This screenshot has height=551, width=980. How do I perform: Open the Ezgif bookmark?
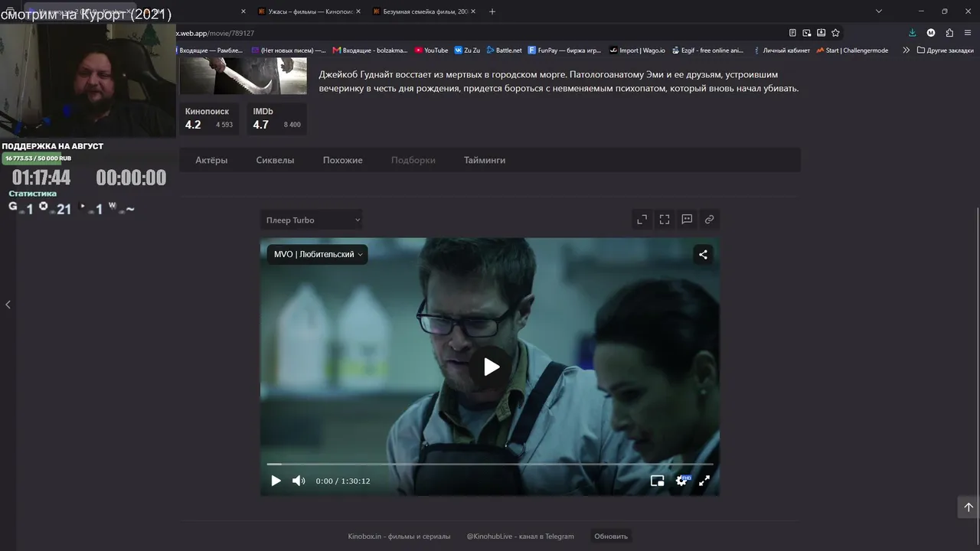tap(707, 51)
